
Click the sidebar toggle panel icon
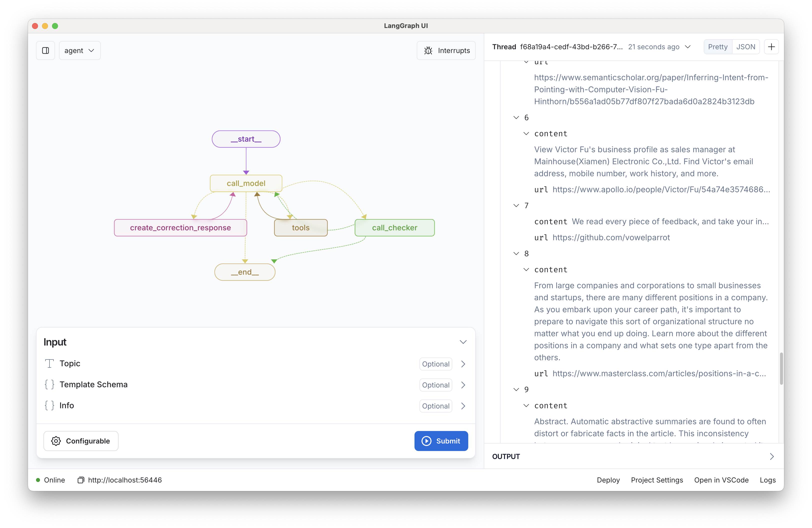45,50
